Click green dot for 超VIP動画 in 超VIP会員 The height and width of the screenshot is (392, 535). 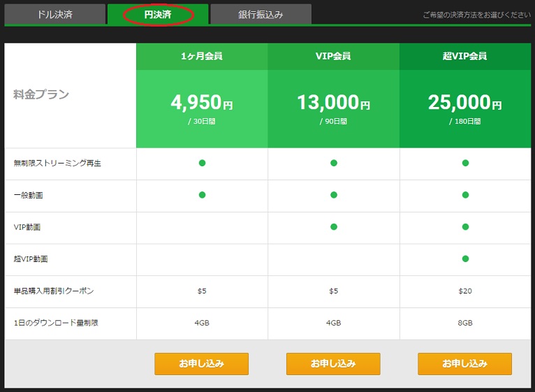tap(465, 259)
